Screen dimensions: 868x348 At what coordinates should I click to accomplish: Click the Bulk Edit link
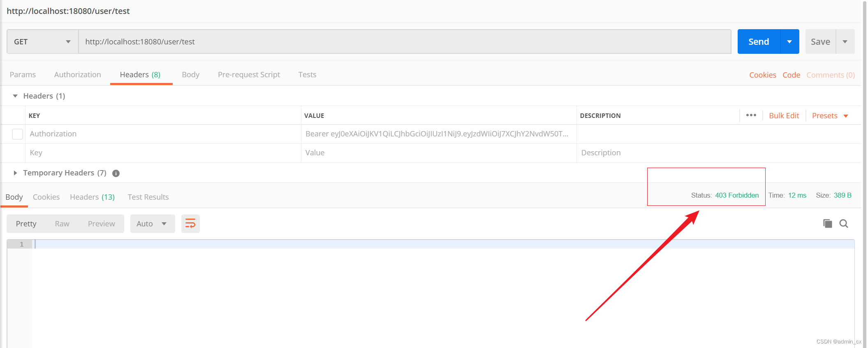[784, 116]
